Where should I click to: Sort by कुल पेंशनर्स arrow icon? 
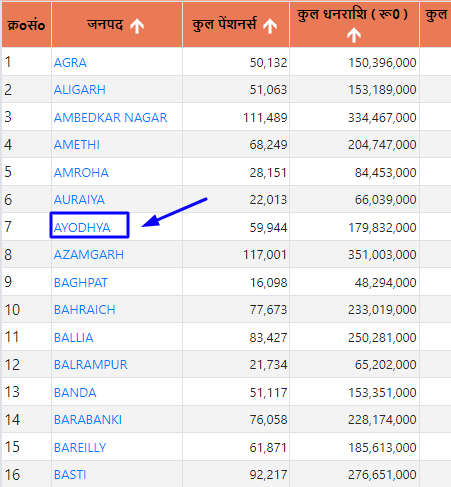[x=270, y=26]
